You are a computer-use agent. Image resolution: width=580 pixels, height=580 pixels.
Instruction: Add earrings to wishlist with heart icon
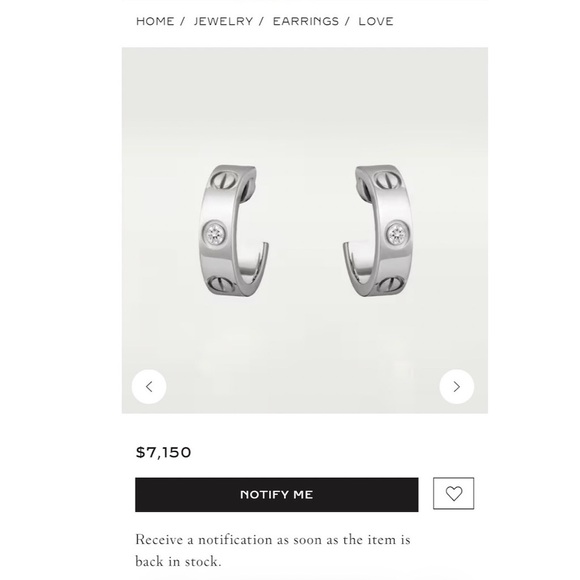[x=453, y=493]
